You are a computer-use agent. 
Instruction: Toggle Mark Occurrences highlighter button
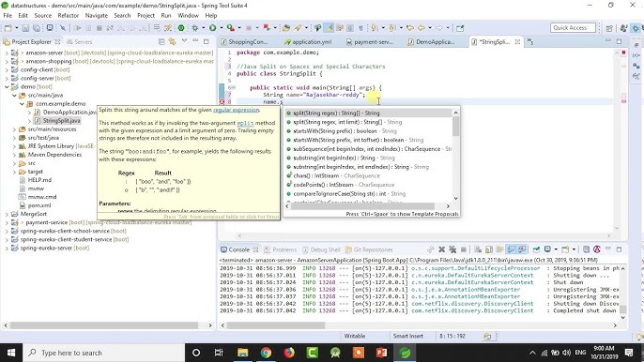(329, 28)
